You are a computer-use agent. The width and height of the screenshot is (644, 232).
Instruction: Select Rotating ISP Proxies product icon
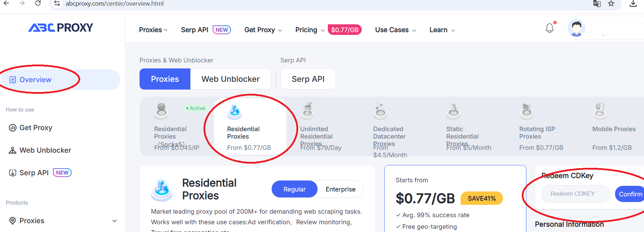click(527, 111)
